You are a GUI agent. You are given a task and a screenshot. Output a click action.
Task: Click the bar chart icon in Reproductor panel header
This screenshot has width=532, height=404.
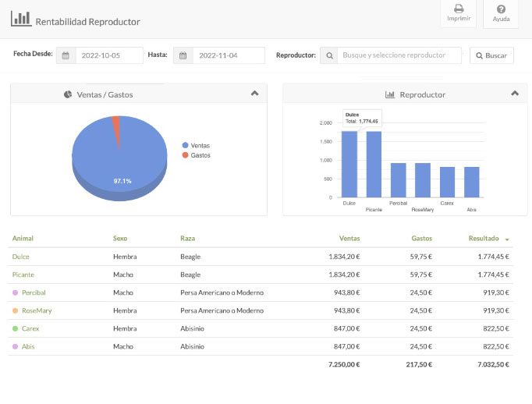tap(390, 94)
